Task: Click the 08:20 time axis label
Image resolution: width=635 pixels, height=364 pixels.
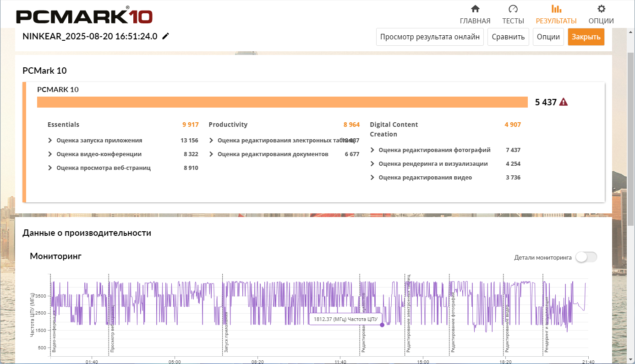Action: pyautogui.click(x=257, y=361)
